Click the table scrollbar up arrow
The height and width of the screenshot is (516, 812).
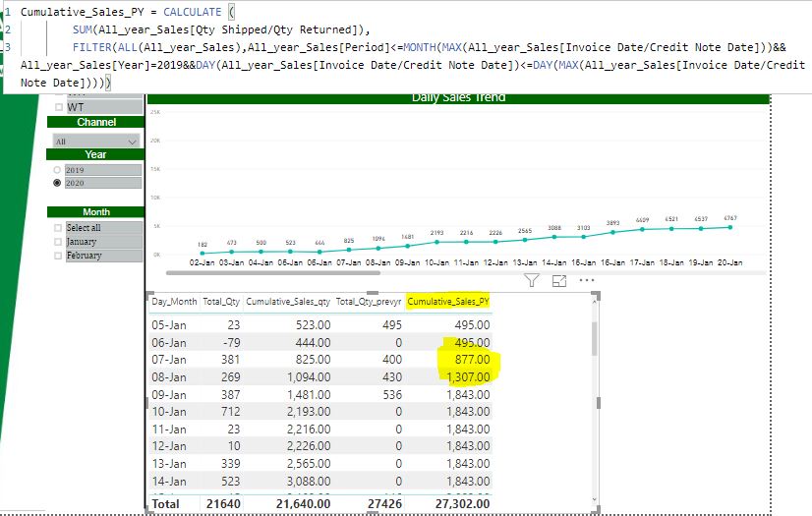[595, 303]
